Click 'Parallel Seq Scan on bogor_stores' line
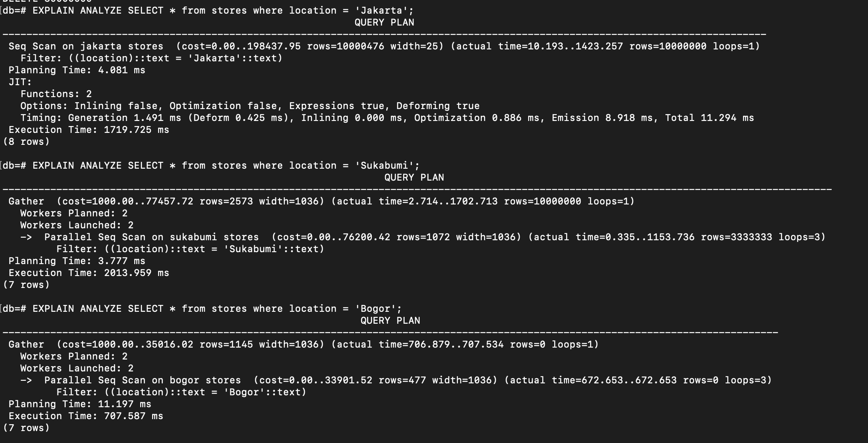The image size is (868, 443). click(x=396, y=380)
